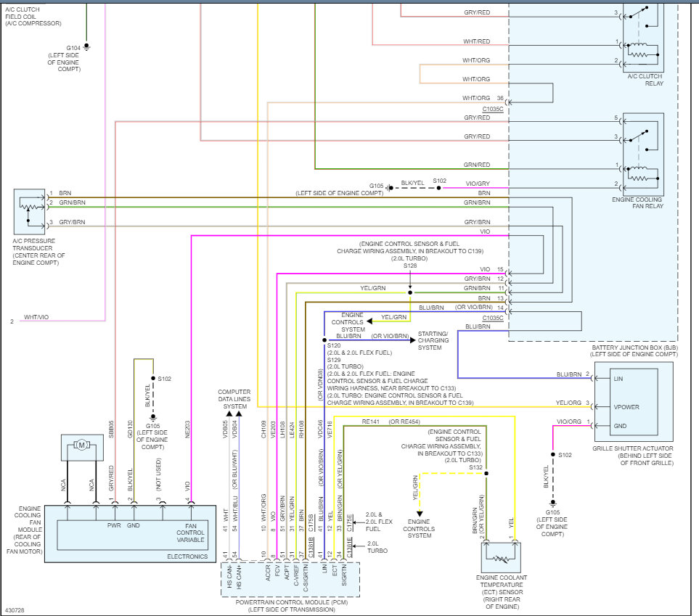The width and height of the screenshot is (699, 616).
Task: Click the 'SIGRTN' PCM pin label next to ECT
Action: click(344, 576)
